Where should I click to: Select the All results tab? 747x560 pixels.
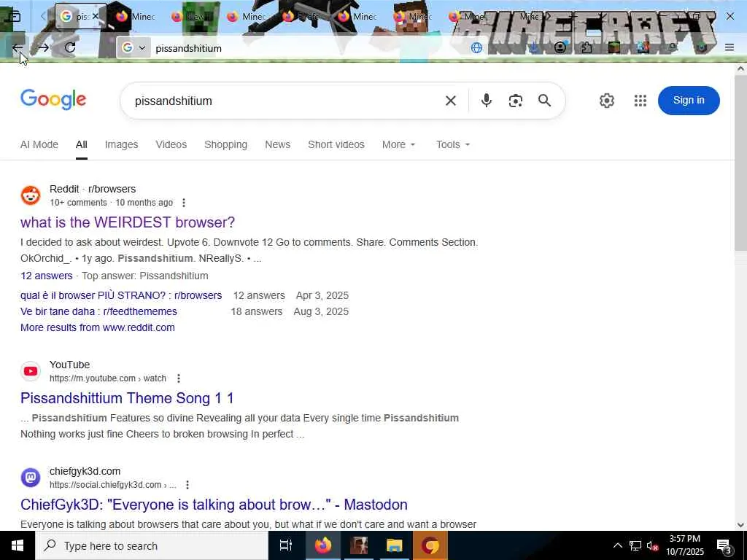82,144
